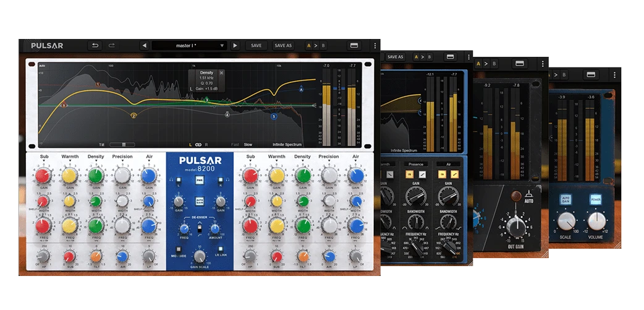
Task: Select the Slow analyzer speed option
Action: pos(248,144)
